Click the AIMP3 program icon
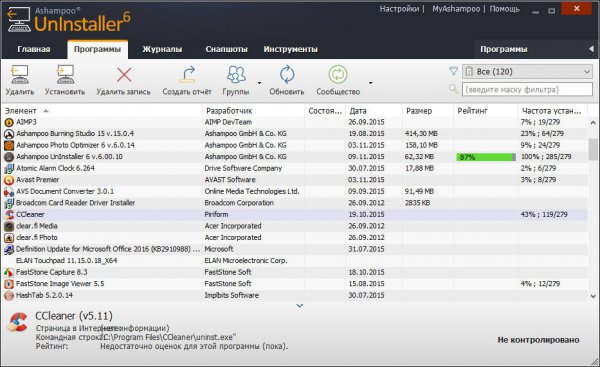Image resolution: width=600 pixels, height=367 pixels. click(9, 122)
